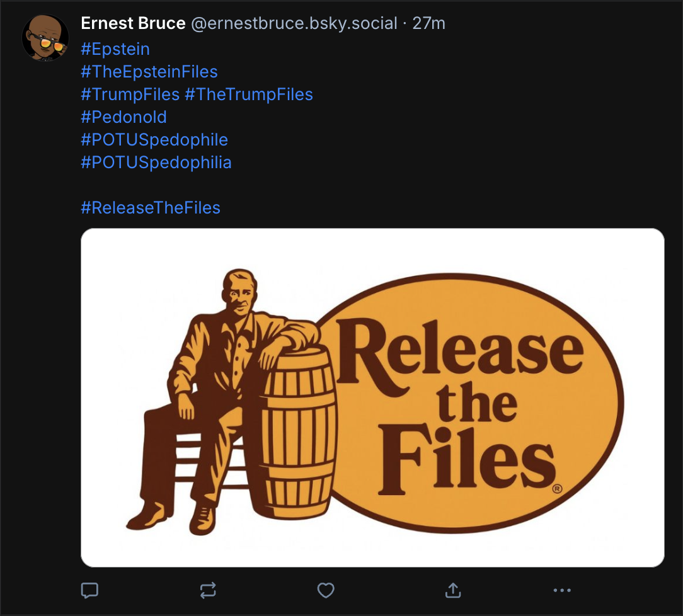Open the post's 27m timestamp link

point(428,23)
